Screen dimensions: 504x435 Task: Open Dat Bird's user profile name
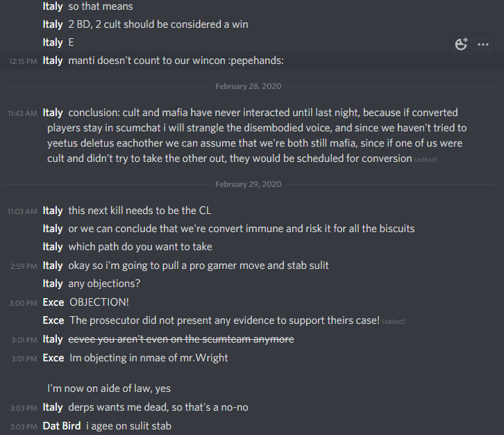point(62,425)
